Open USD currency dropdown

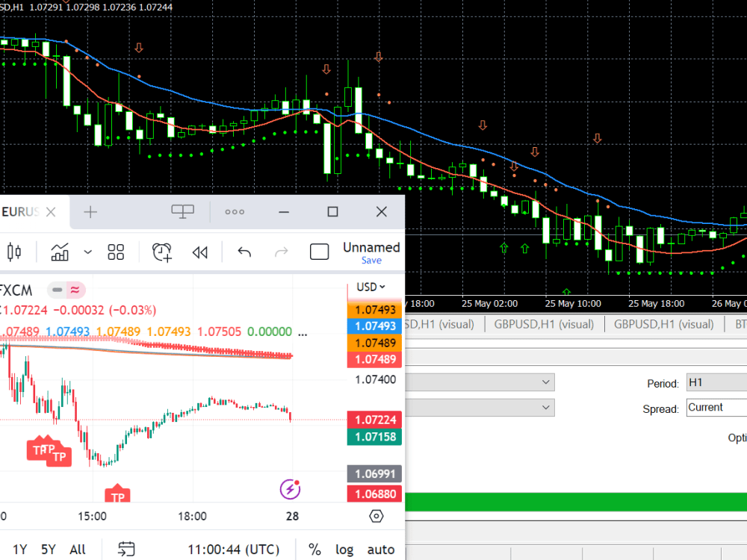[371, 287]
